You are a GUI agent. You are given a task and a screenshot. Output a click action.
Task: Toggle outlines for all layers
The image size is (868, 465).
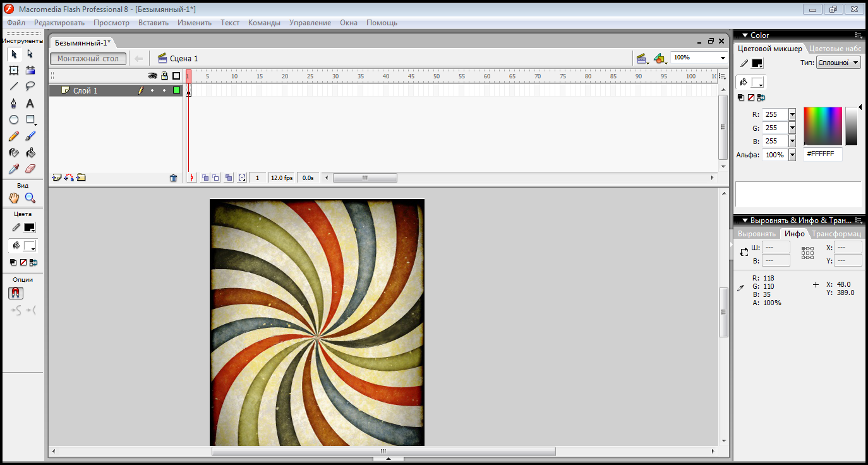(x=176, y=76)
